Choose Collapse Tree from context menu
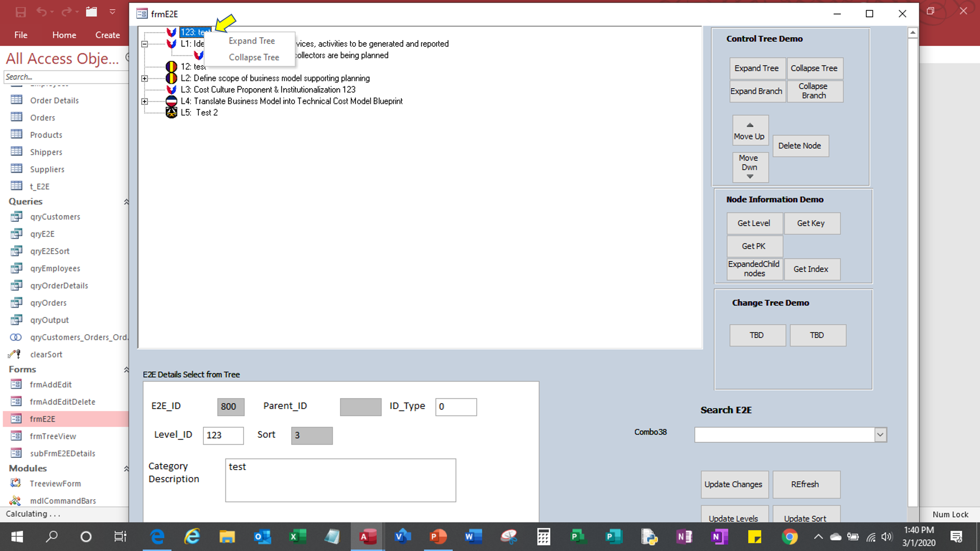 click(253, 57)
